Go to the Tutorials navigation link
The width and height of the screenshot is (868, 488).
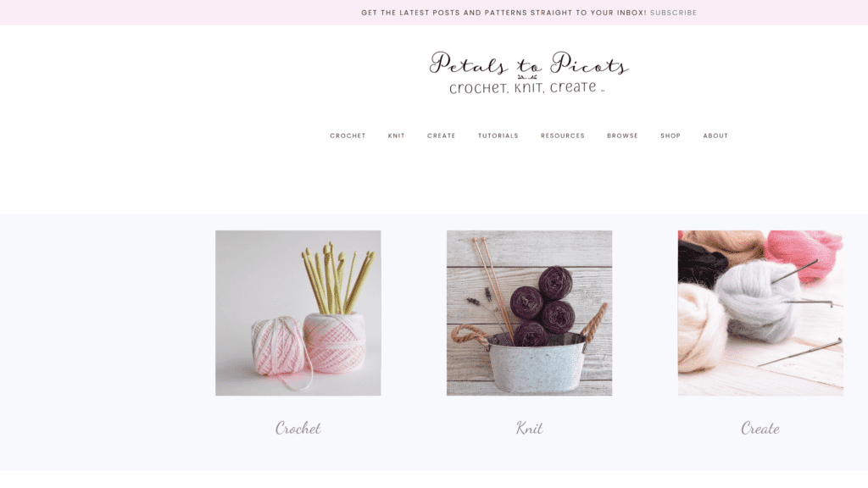tap(498, 136)
